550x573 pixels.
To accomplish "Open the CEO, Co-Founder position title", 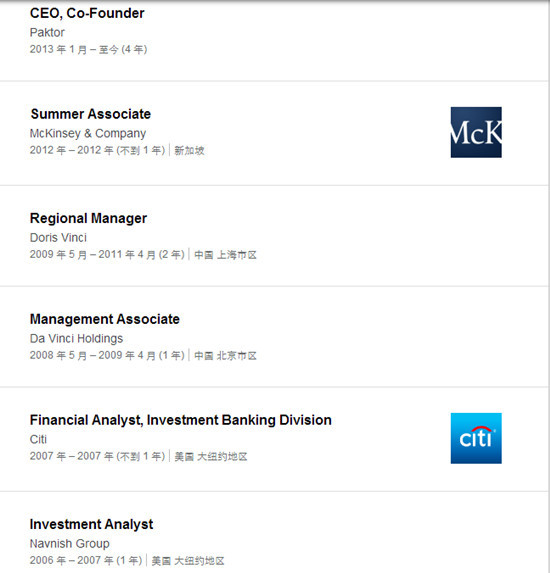I will [87, 14].
